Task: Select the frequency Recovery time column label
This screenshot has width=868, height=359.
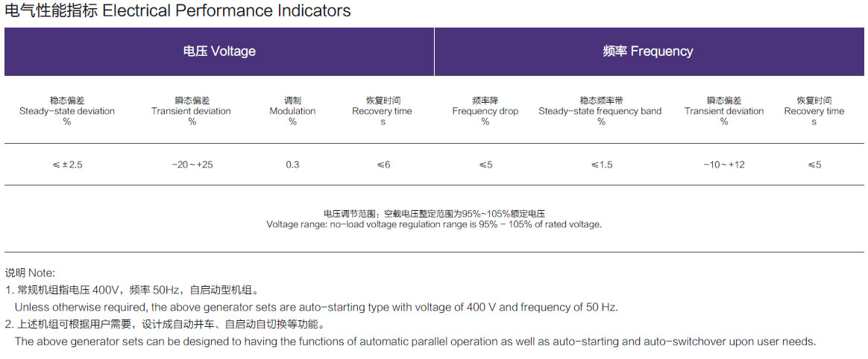Action: coord(814,111)
